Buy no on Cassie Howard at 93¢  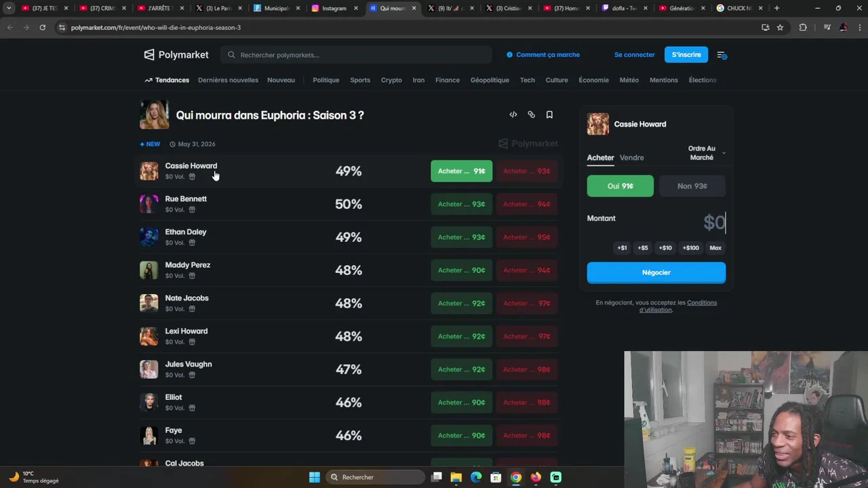(x=526, y=171)
